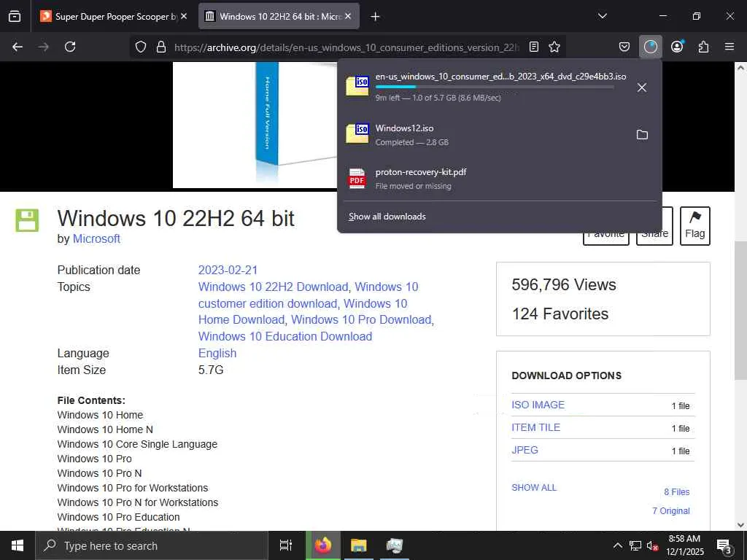
Task: Select Windows 10 22H2 64 bit tab
Action: (x=278, y=17)
